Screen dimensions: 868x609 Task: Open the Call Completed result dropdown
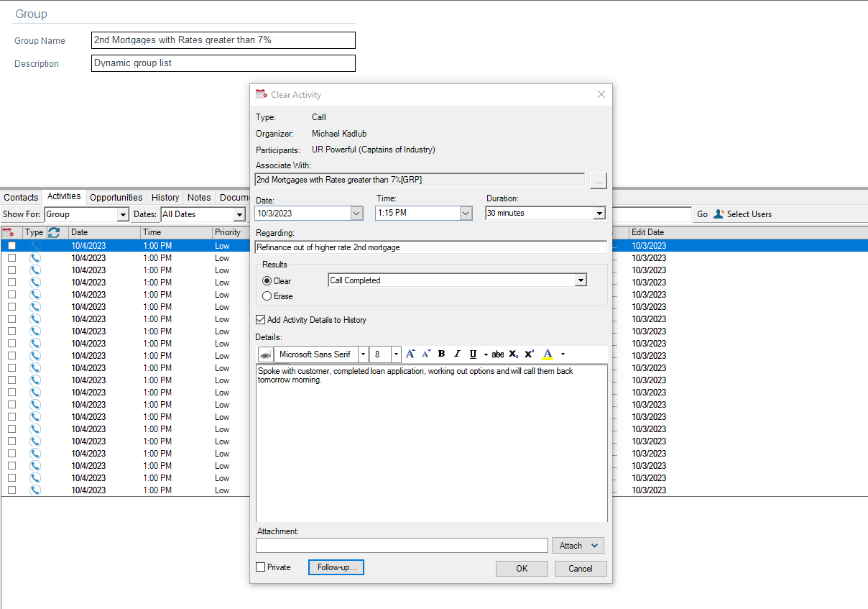[x=581, y=280]
